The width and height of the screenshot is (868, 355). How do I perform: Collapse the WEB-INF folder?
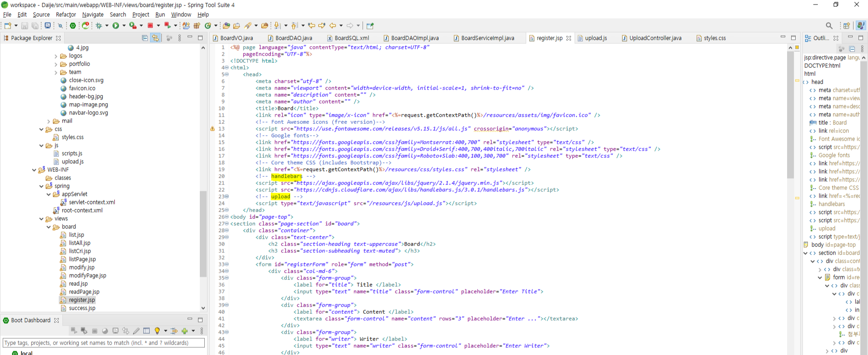tap(34, 170)
